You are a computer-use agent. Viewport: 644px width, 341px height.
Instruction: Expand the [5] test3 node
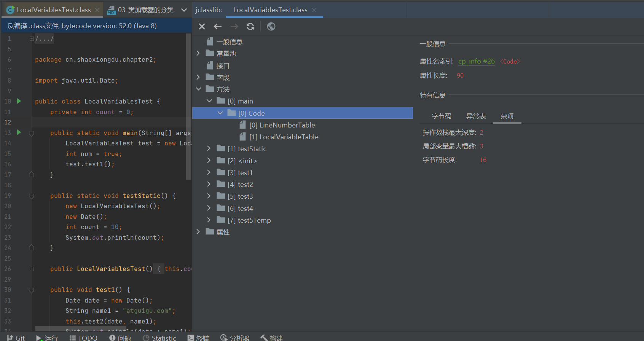click(209, 196)
